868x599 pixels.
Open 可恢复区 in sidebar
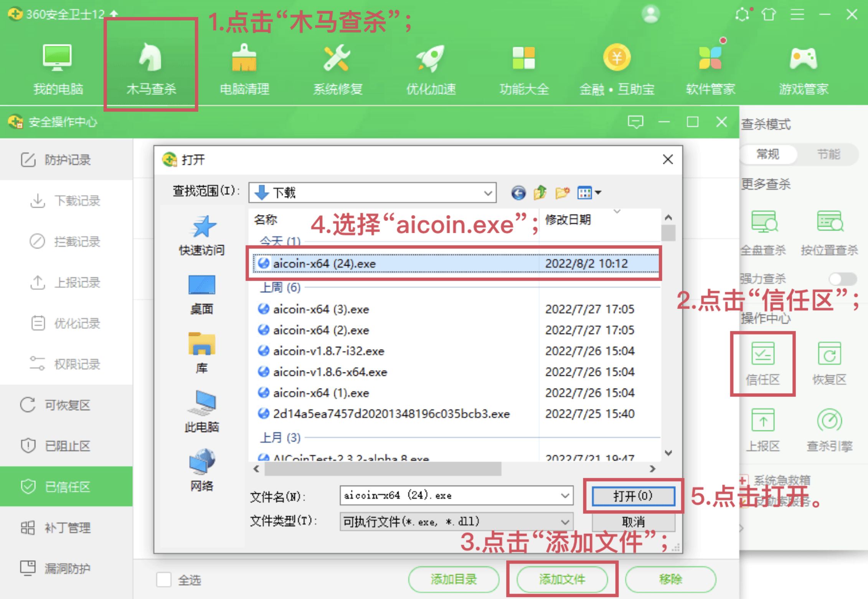66,405
